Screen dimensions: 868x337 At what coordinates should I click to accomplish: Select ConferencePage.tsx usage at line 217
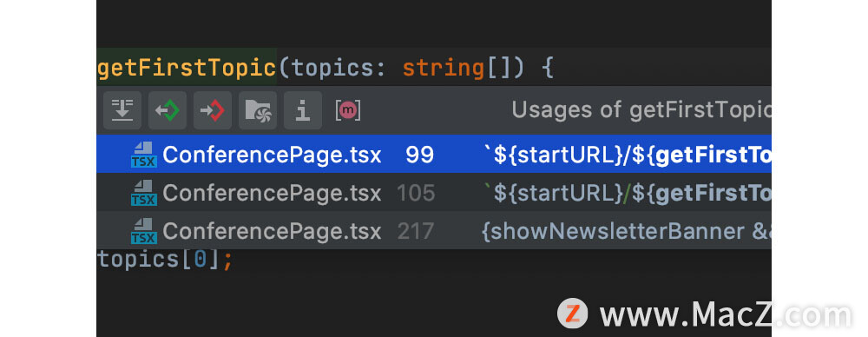434,230
